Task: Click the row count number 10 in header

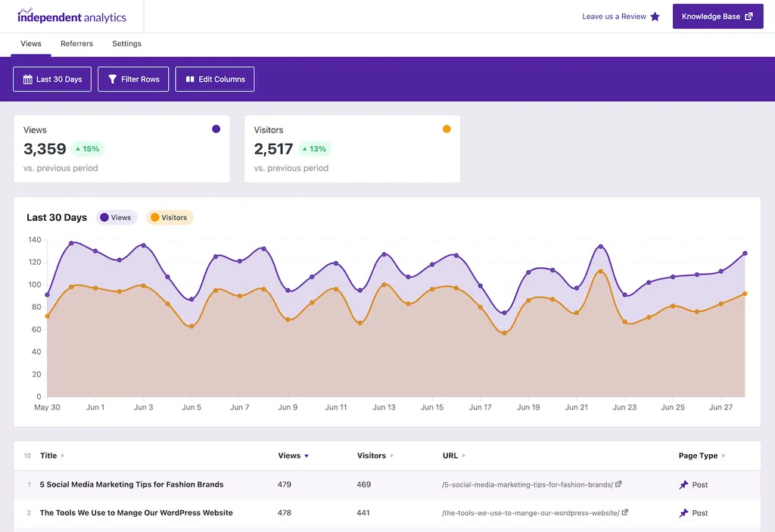Action: click(x=27, y=456)
